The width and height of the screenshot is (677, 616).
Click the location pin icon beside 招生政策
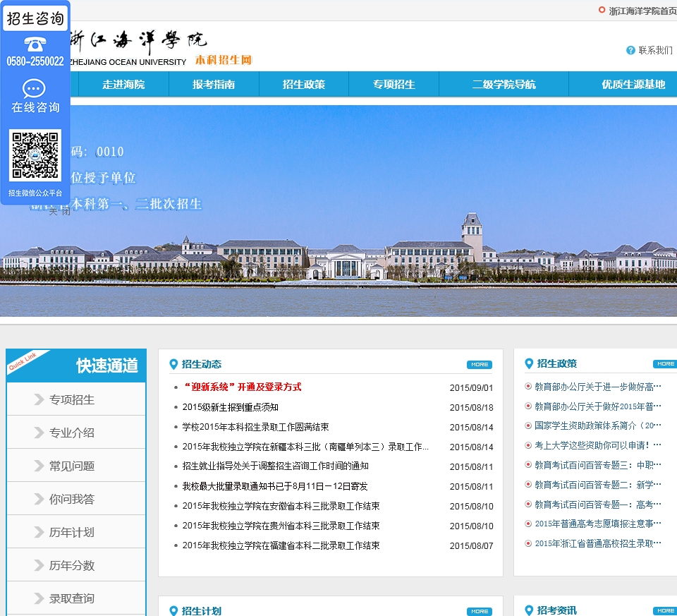pyautogui.click(x=529, y=363)
